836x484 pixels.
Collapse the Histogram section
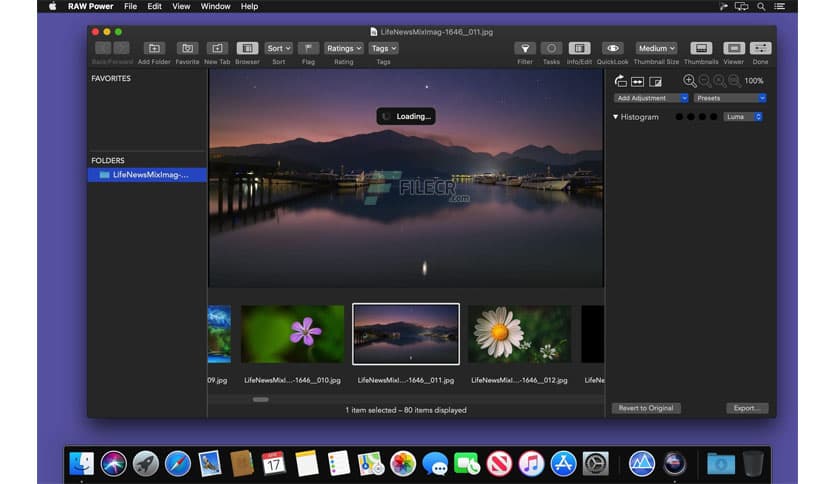point(616,117)
